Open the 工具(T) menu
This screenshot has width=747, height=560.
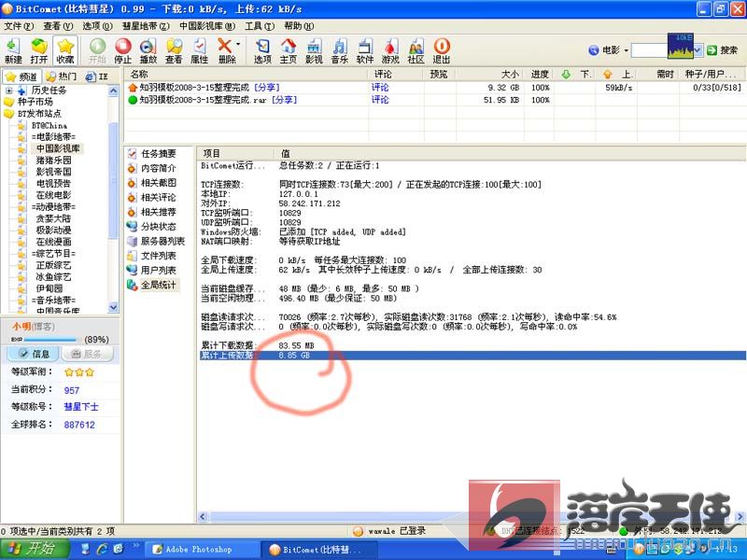260,26
